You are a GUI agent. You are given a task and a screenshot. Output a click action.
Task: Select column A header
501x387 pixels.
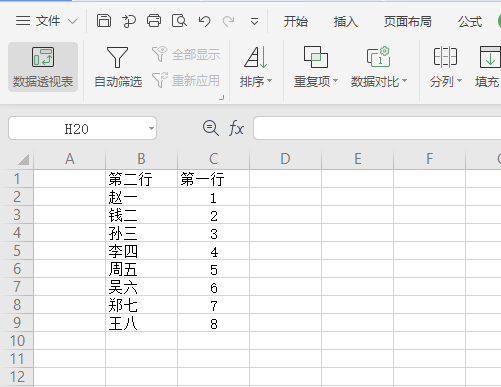tap(70, 159)
